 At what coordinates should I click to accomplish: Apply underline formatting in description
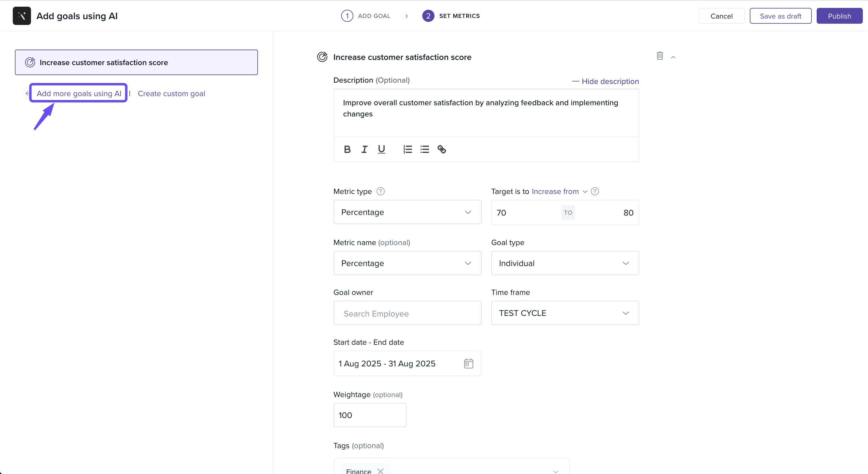coord(381,149)
